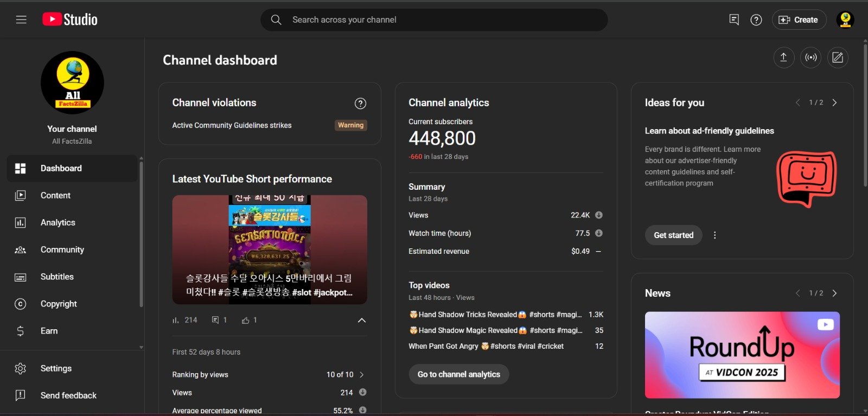Select Dashboard in the sidebar
868x416 pixels.
pos(72,168)
